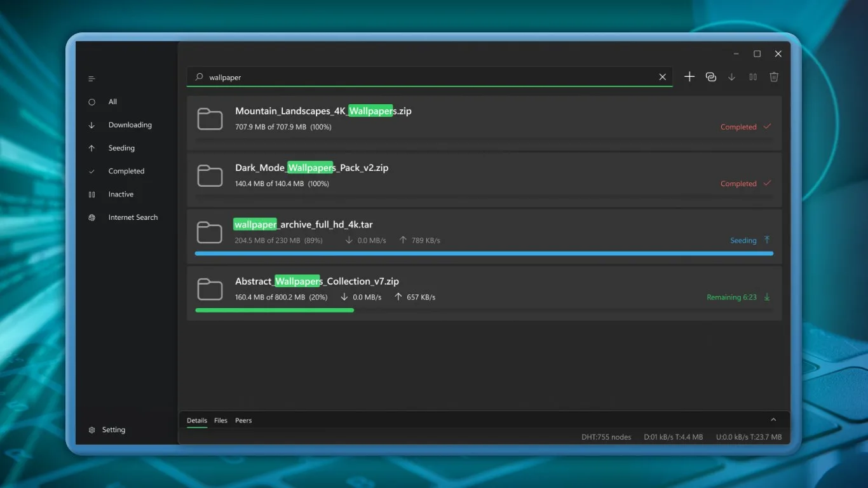Expand the details panel with chevron
Image resolution: width=868 pixels, height=488 pixels.
pos(773,420)
